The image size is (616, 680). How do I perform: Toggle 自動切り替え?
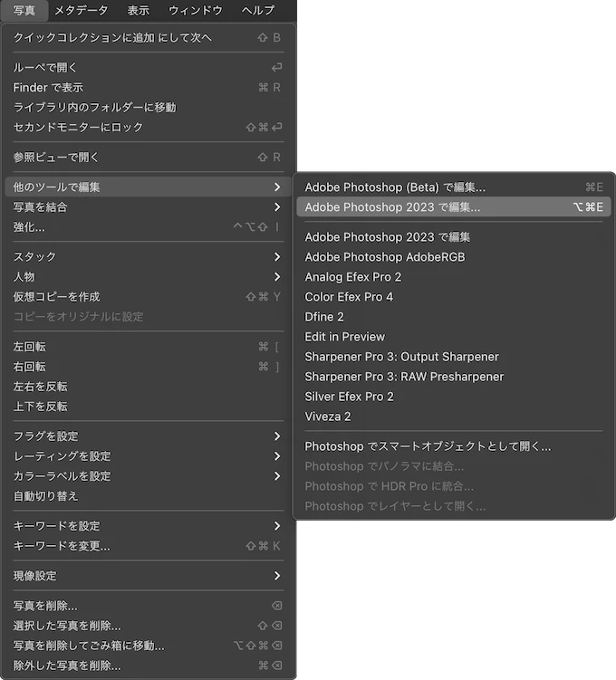point(149,496)
